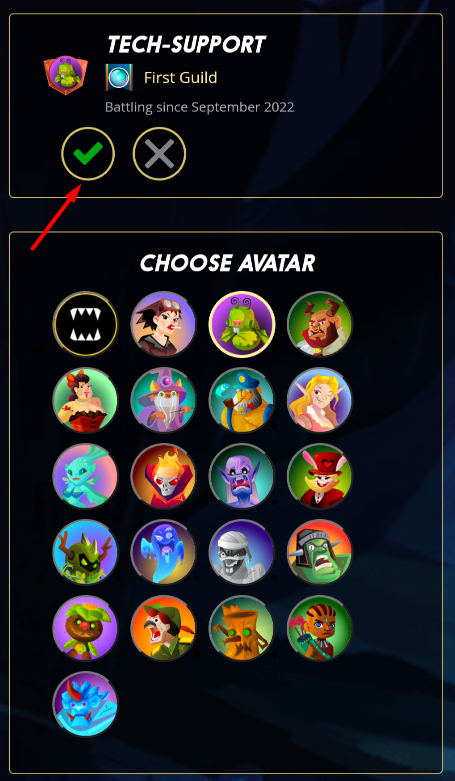Choose the purple-hat wizard avatar
The width and height of the screenshot is (455, 781).
[163, 400]
